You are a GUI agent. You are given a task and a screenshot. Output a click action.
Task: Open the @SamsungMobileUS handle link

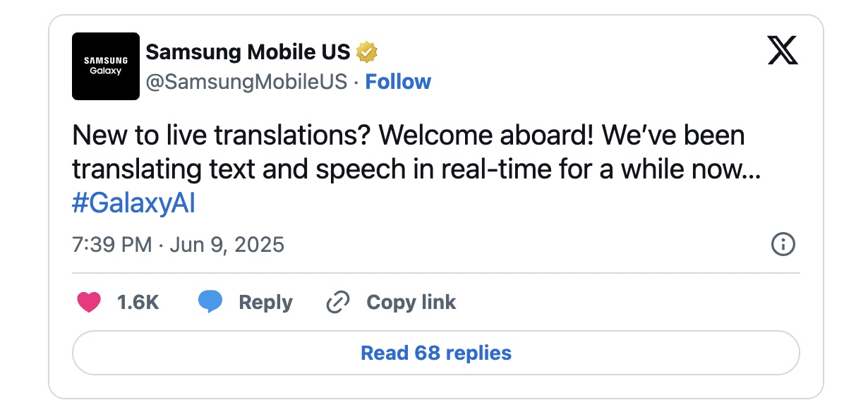click(x=246, y=82)
